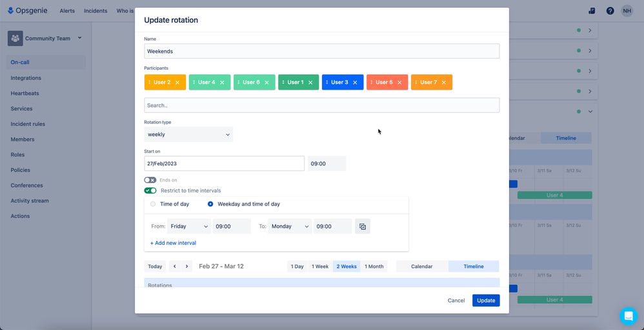Open the Opsgenie home logo

click(x=27, y=11)
